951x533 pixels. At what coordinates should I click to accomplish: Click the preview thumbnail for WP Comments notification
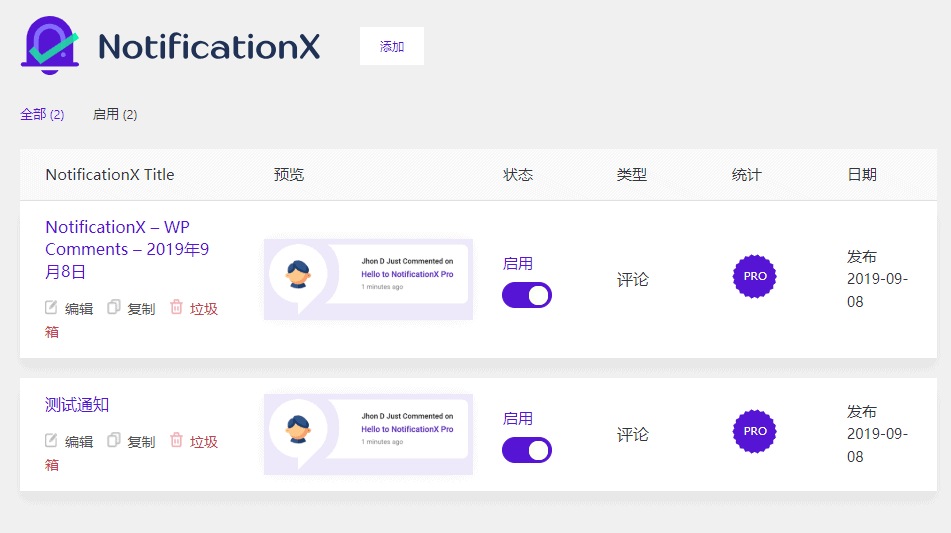coord(368,280)
